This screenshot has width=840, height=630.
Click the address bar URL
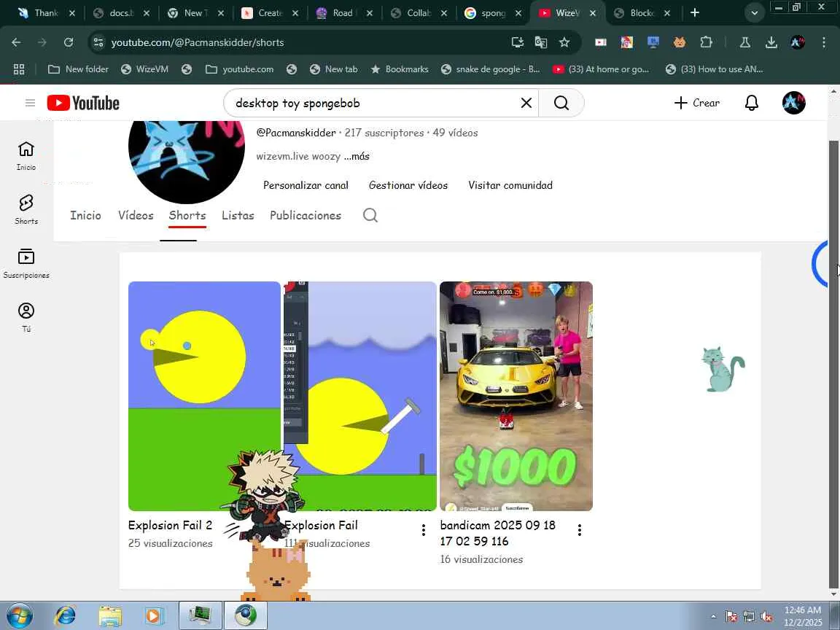coord(198,42)
